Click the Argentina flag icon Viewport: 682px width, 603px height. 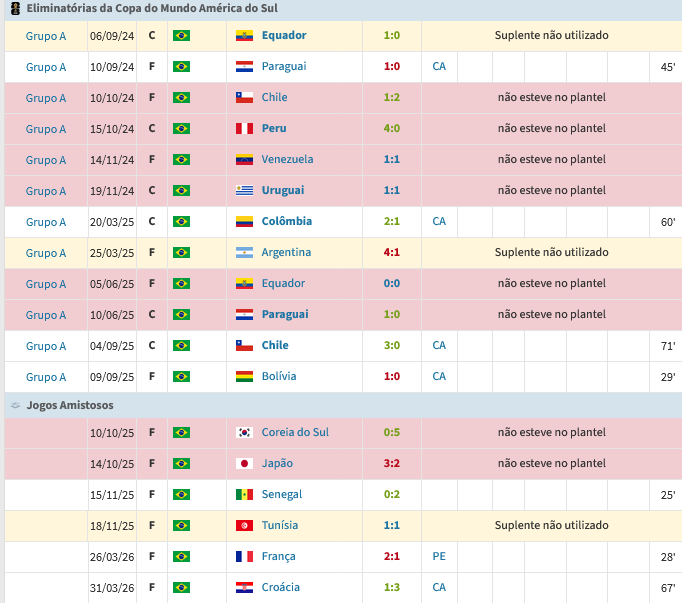click(x=244, y=252)
